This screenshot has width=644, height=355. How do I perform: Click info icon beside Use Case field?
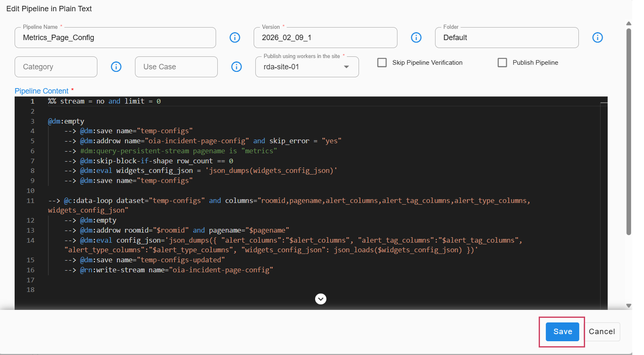point(237,67)
